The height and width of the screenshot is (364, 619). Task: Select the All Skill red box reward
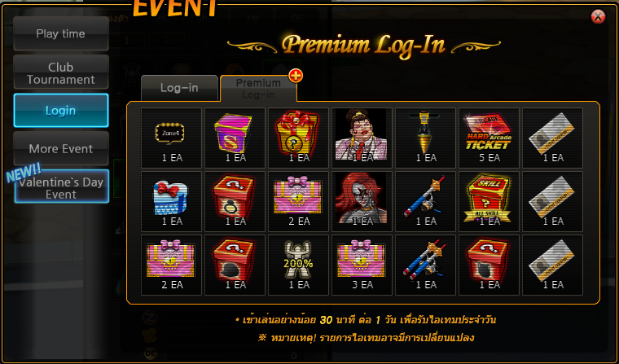(489, 201)
